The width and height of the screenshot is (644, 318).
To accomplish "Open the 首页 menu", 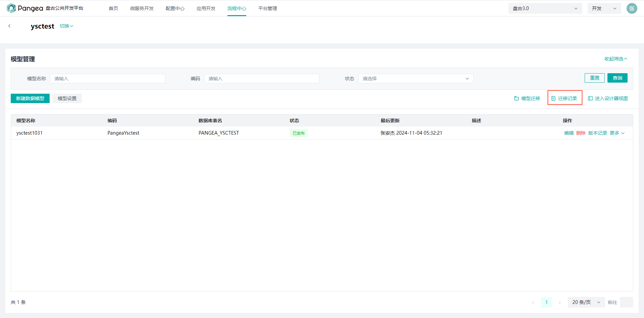I will click(113, 8).
